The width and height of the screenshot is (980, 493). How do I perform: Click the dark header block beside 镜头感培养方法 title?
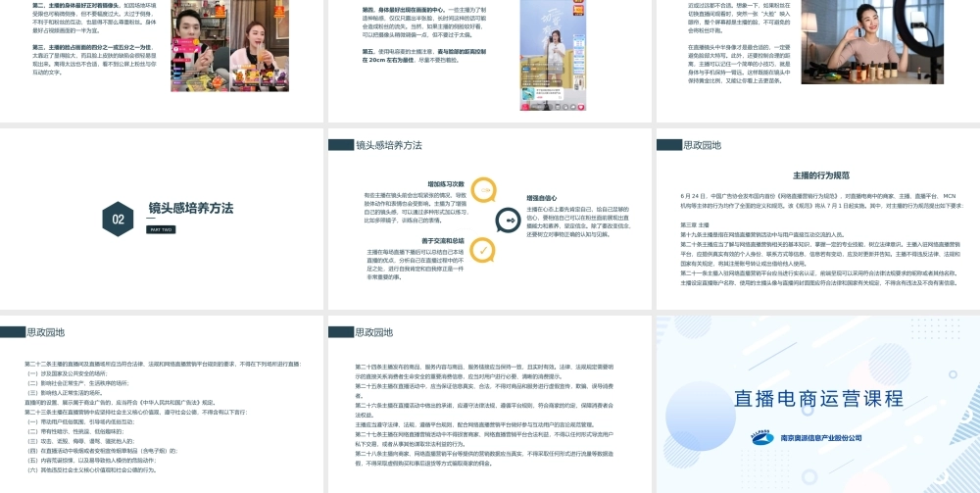[340, 145]
